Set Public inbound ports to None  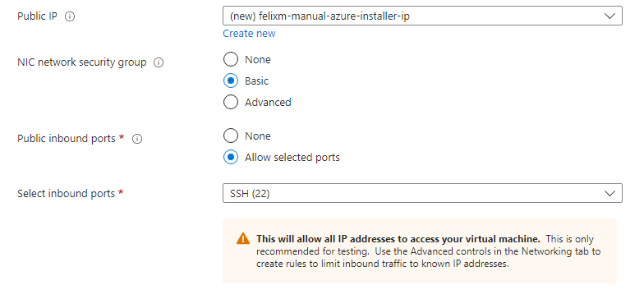pyautogui.click(x=231, y=136)
